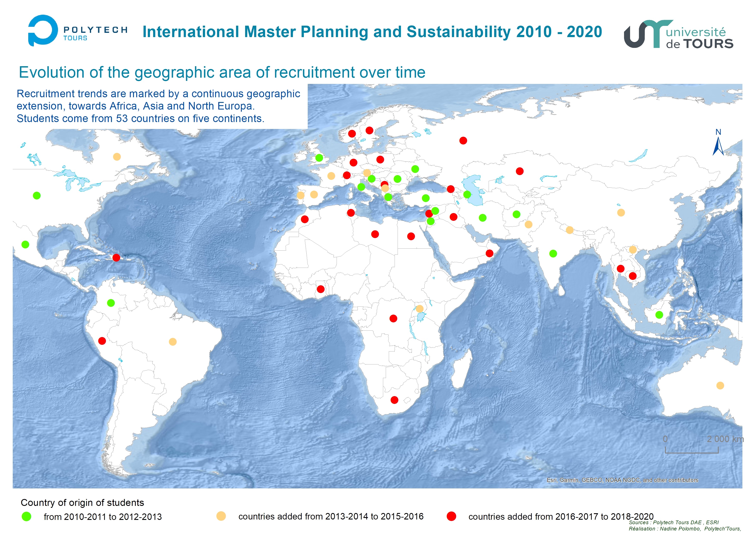Click the legend title 'Country of origin of students'
756x535 pixels.
pos(82,502)
